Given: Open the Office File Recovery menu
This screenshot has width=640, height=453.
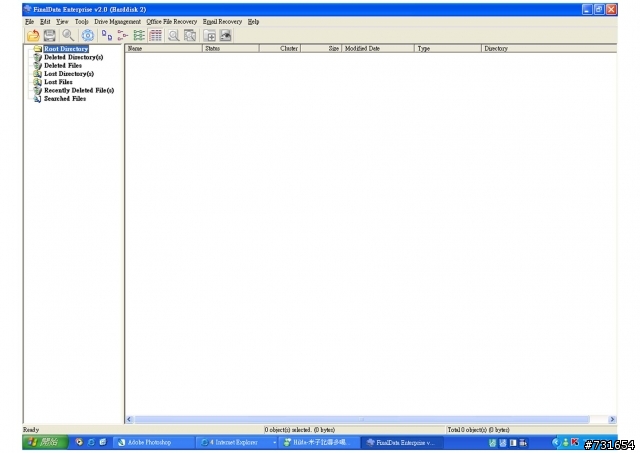Looking at the screenshot, I should pos(171,22).
